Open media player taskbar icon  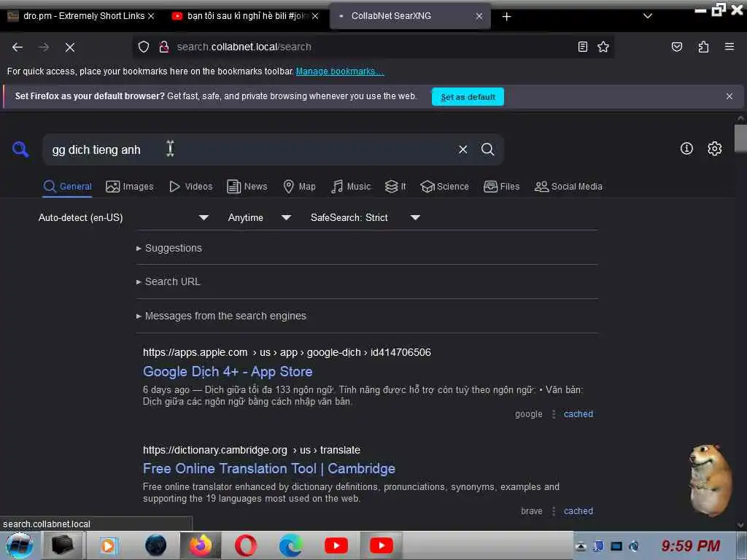click(x=108, y=545)
